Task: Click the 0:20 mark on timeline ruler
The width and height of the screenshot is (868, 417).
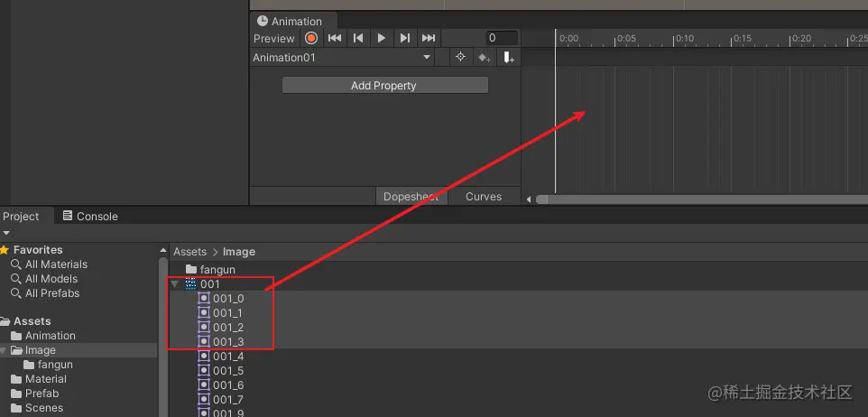Action: (x=801, y=38)
